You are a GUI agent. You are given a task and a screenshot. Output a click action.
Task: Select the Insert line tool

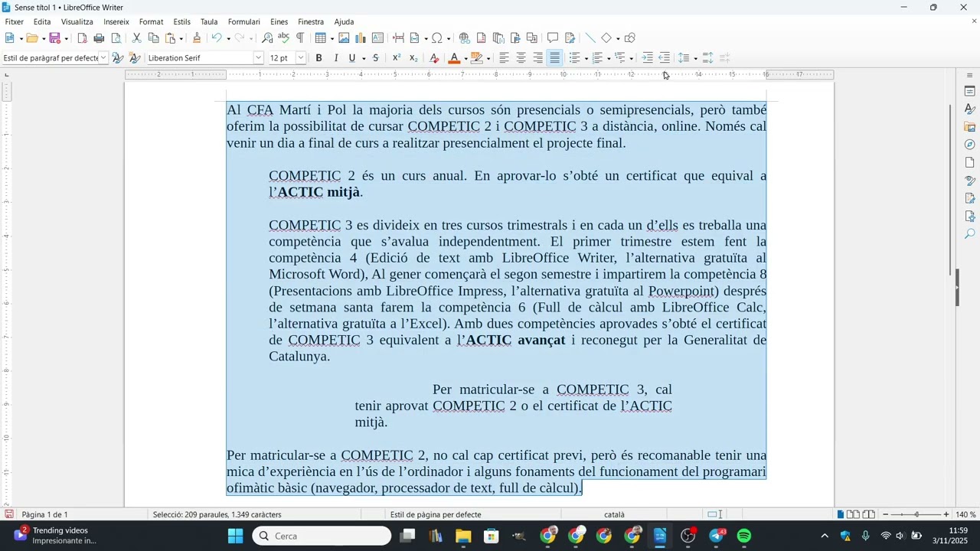click(590, 38)
